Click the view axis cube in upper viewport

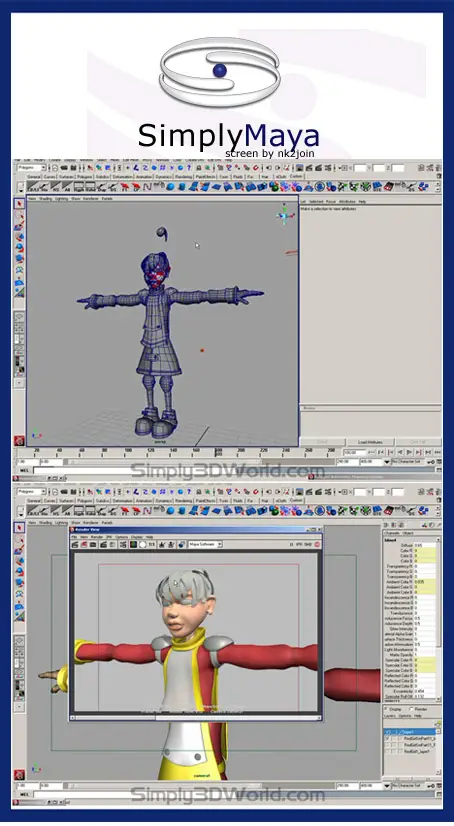[285, 215]
